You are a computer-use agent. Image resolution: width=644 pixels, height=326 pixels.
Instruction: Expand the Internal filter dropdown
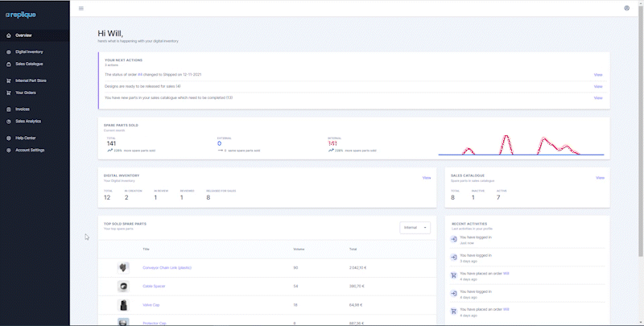click(415, 228)
